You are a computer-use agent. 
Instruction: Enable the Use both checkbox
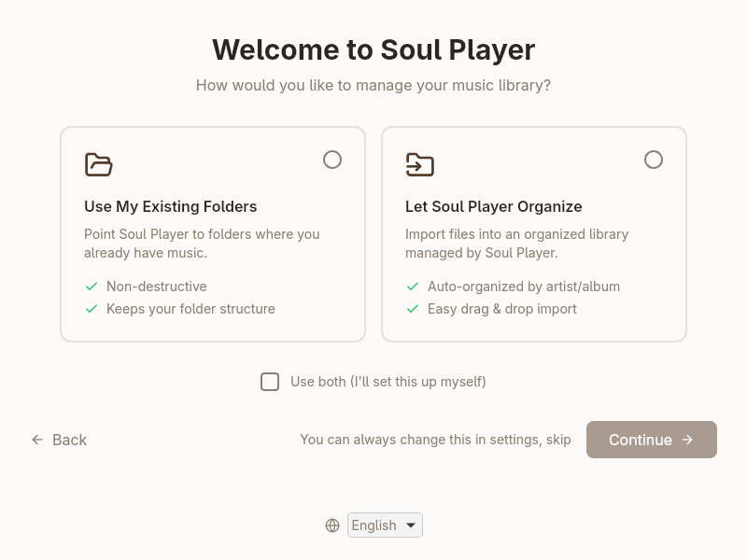270,382
